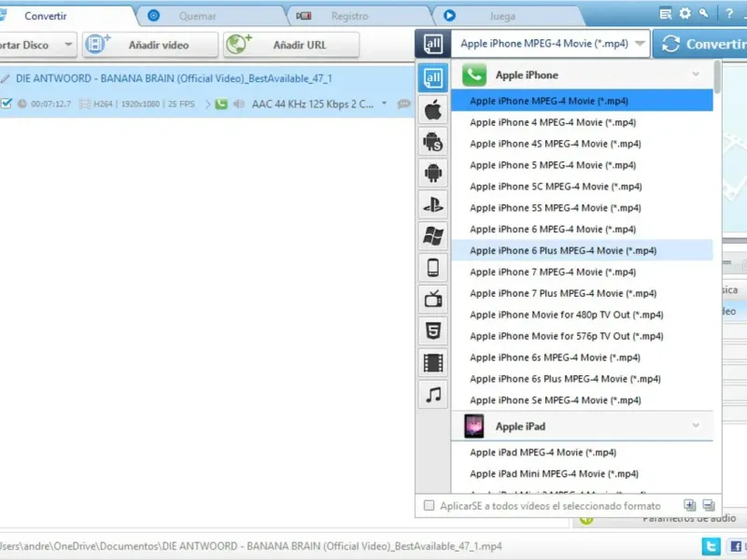This screenshot has width=747, height=560.
Task: Click the key registration icon
Action: [x=704, y=13]
